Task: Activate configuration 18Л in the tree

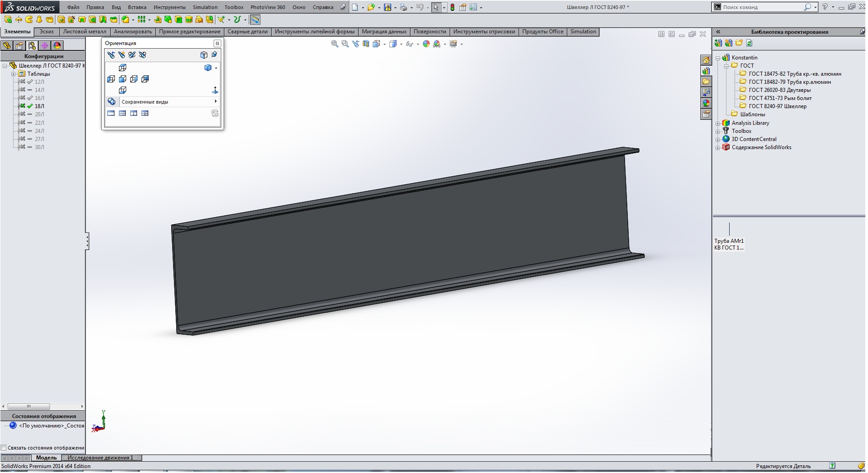Action: (39, 106)
